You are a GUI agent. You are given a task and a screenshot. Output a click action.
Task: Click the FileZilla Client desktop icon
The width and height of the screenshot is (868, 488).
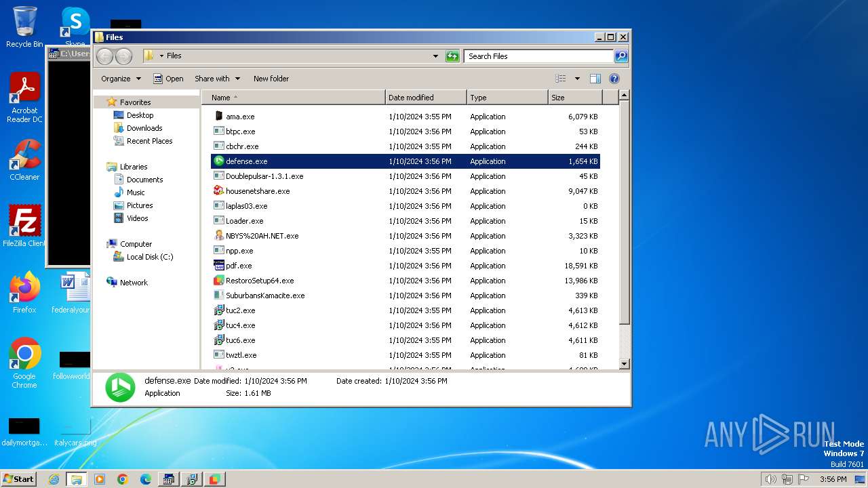click(24, 226)
